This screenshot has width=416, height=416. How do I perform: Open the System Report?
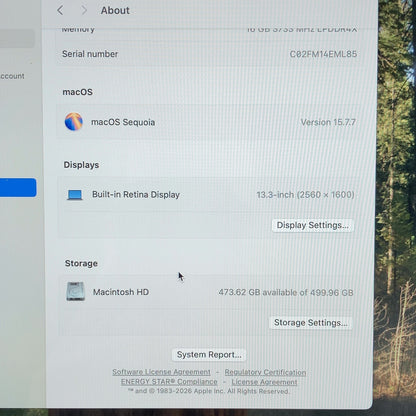point(209,355)
